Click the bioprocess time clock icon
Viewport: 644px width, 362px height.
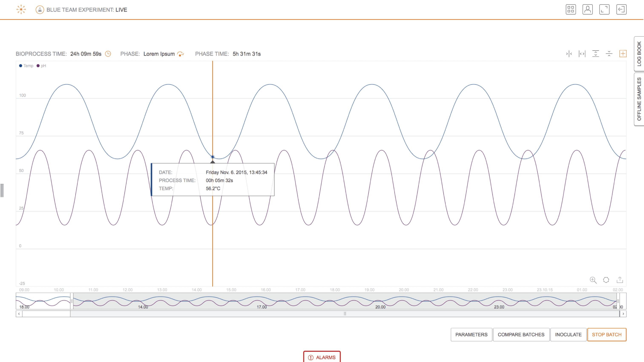click(108, 54)
